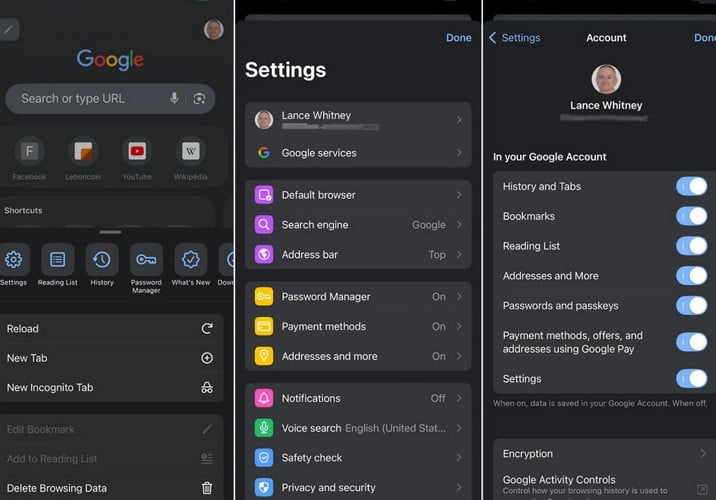Image resolution: width=716 pixels, height=500 pixels.
Task: Tap Done on the Settings screen
Action: point(458,38)
